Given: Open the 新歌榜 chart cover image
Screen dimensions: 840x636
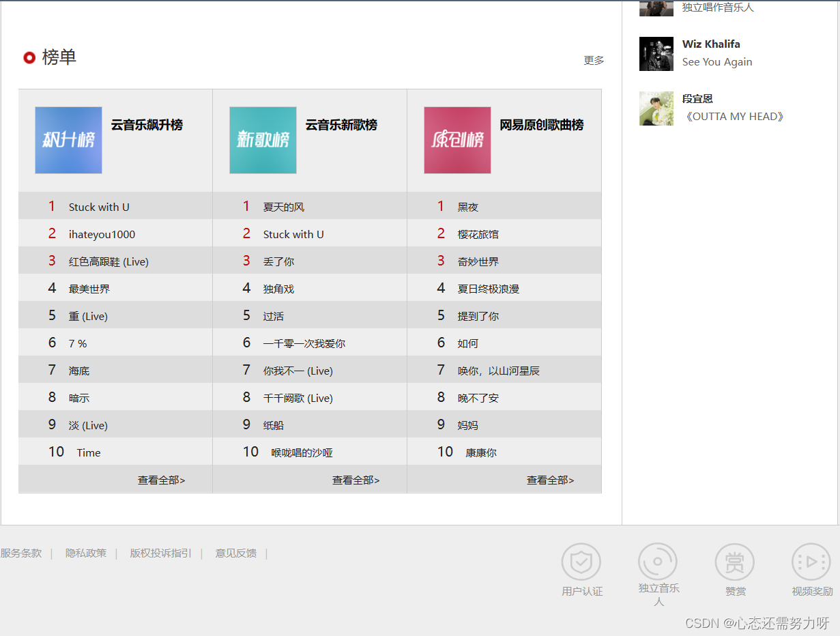Looking at the screenshot, I should (x=263, y=140).
